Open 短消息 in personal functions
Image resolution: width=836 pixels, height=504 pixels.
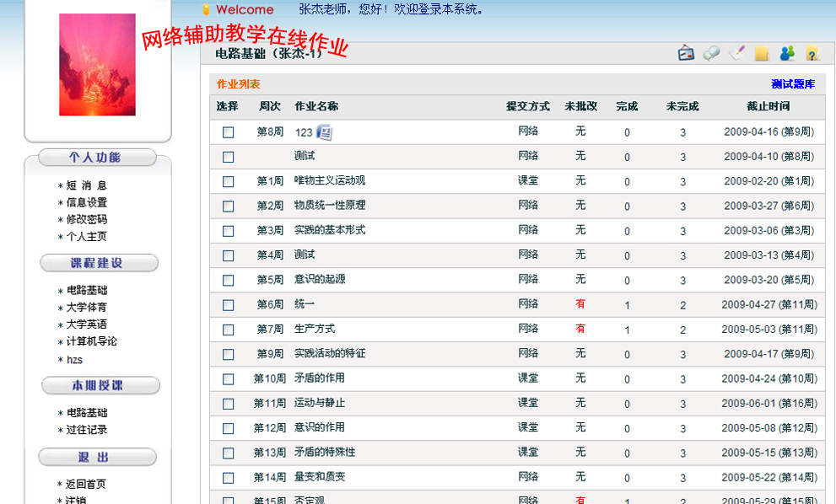86,185
